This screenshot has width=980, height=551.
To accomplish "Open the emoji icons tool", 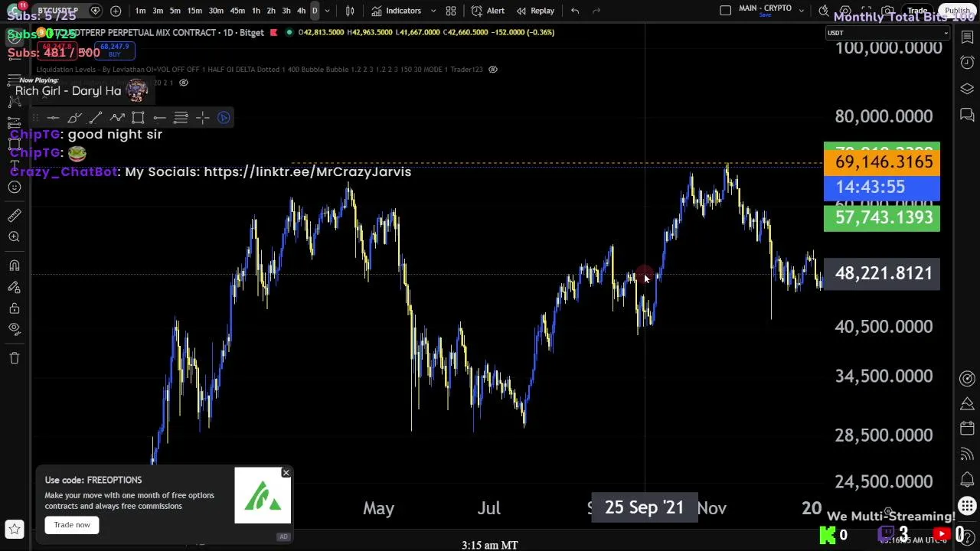I will pyautogui.click(x=14, y=187).
